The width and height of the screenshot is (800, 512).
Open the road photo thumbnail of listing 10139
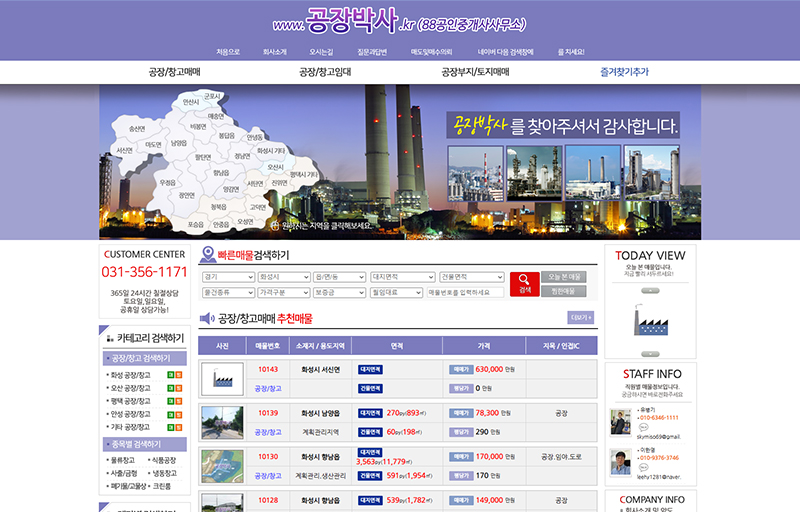[x=222, y=423]
